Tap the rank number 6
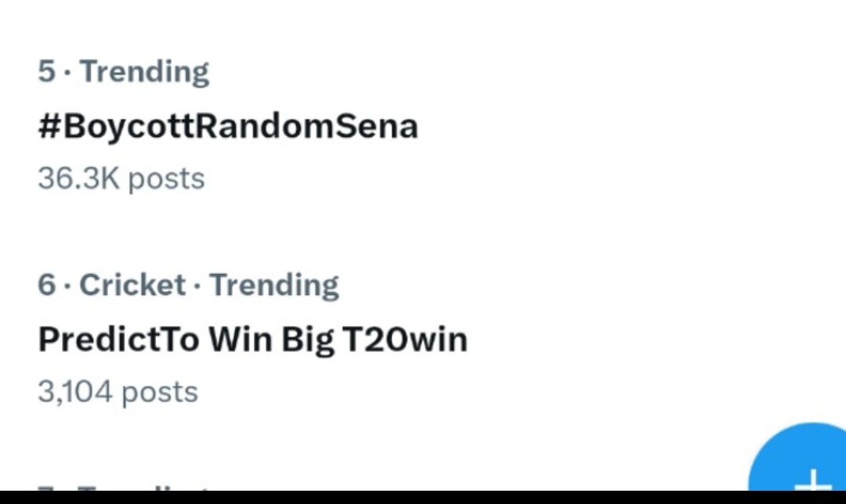This screenshot has height=504, width=846. click(x=46, y=285)
